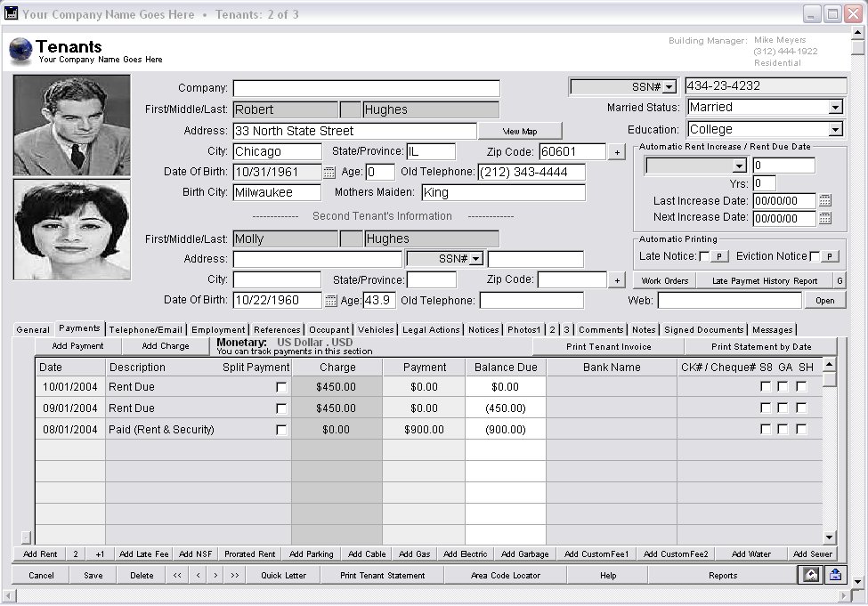Toggle Split Payment for 09/01/2004 Rent Due
Image resolution: width=868 pixels, height=606 pixels.
click(281, 408)
